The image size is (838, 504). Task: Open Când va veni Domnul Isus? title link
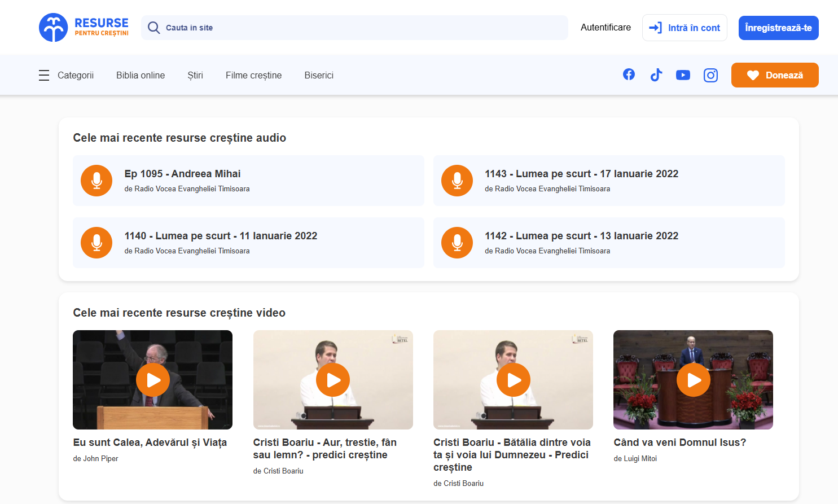(679, 442)
